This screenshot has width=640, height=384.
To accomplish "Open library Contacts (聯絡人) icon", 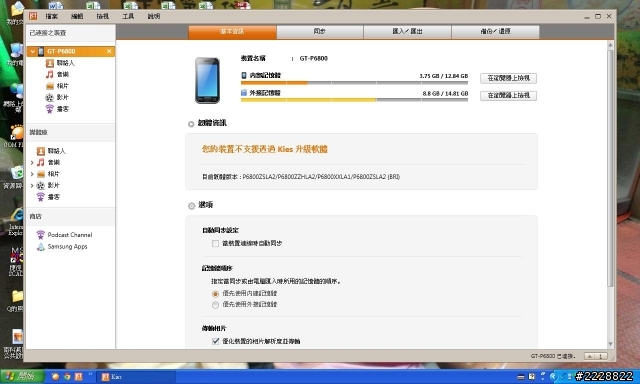I will click(40, 151).
